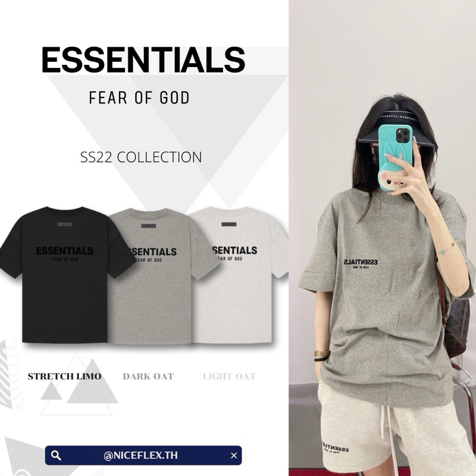
Task: Click the SS22 COLLECTION text
Action: click(x=141, y=157)
